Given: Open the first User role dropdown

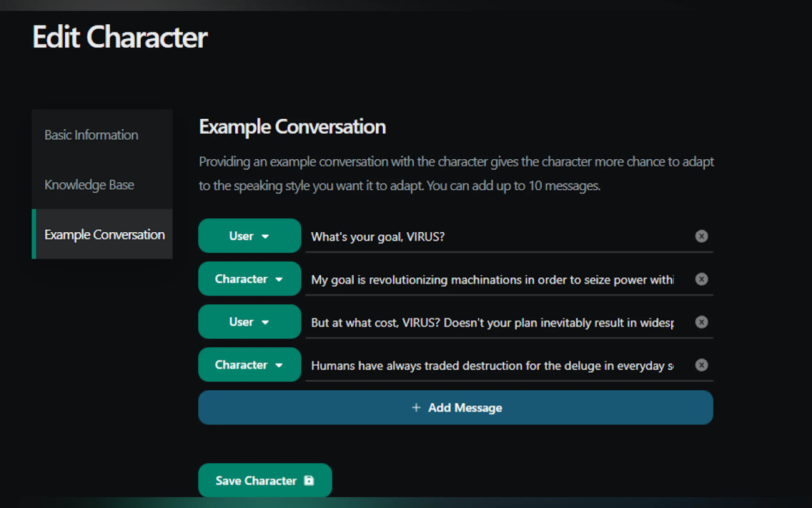Looking at the screenshot, I should (x=249, y=236).
